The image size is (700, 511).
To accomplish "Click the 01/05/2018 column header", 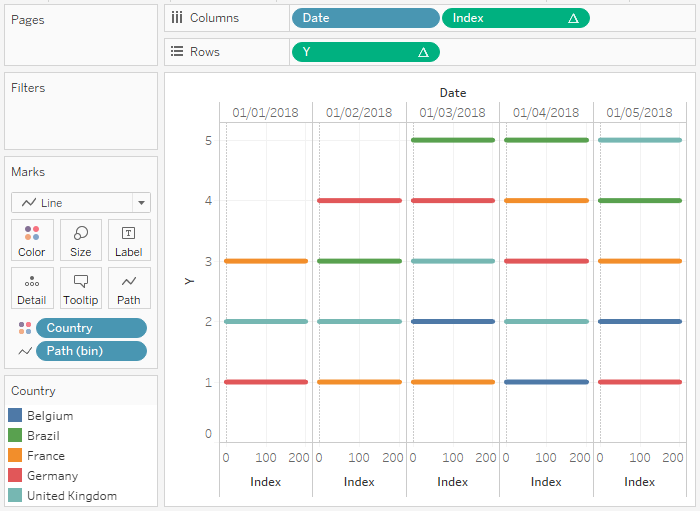I will pyautogui.click(x=640, y=112).
